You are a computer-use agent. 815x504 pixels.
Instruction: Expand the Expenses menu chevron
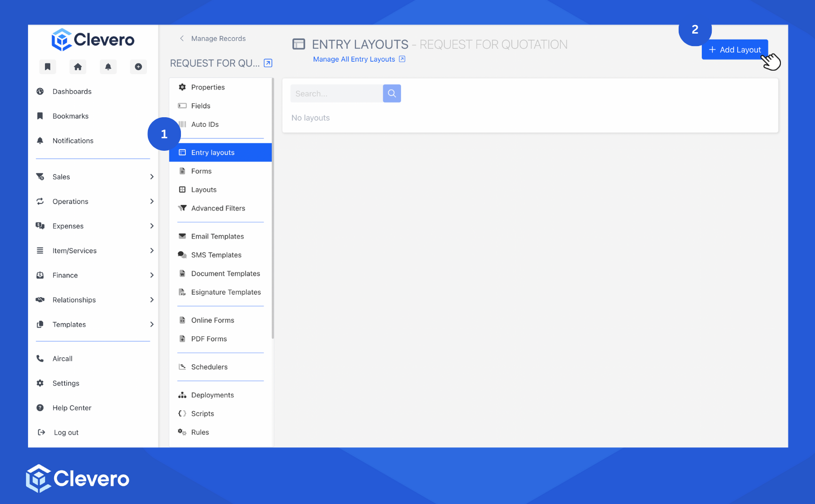pyautogui.click(x=152, y=226)
